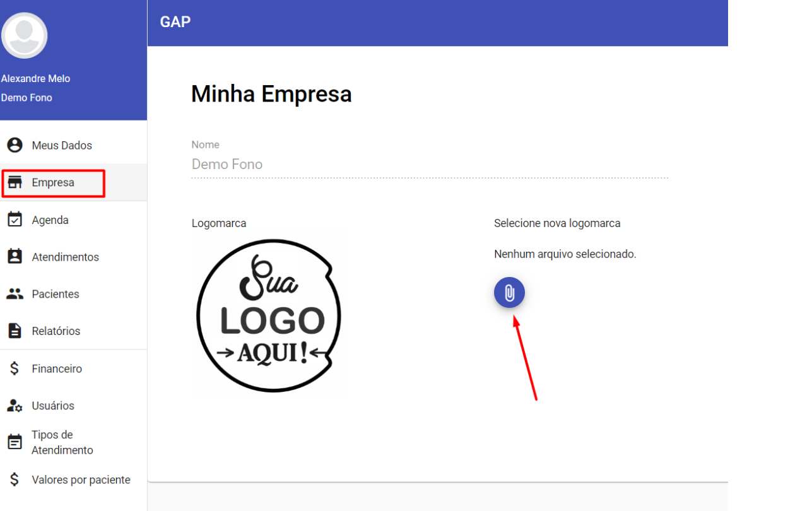Go to Pacientes section
812x511 pixels.
point(56,294)
